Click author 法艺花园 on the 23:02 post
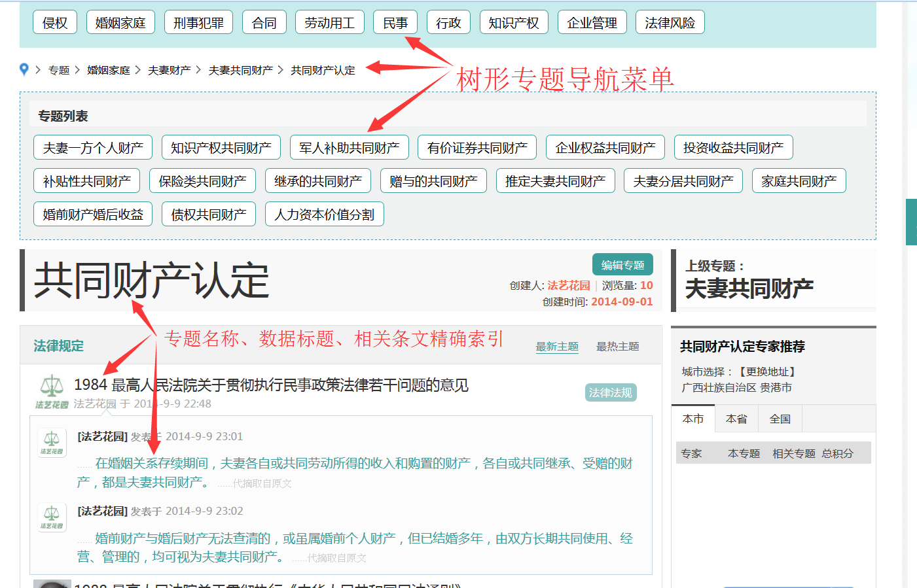This screenshot has height=588, width=917. point(103,511)
